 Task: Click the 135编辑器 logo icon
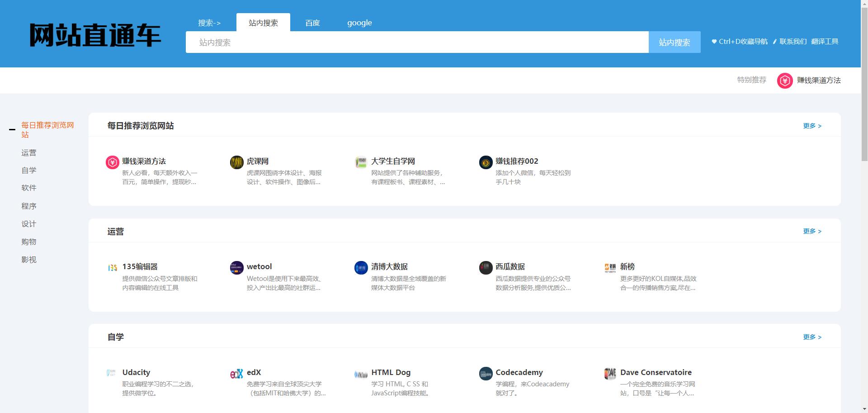[x=112, y=268]
